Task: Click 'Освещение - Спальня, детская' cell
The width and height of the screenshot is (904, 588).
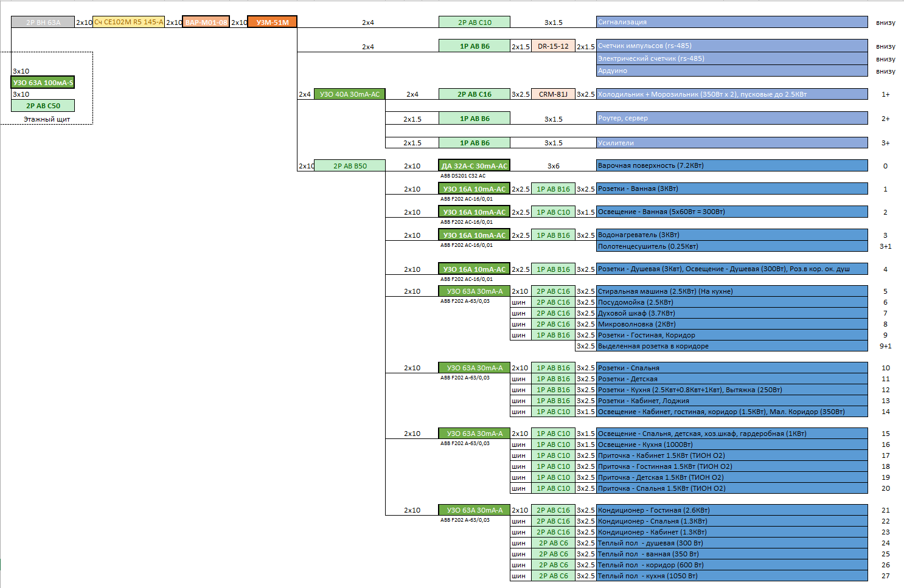Action: click(732, 434)
